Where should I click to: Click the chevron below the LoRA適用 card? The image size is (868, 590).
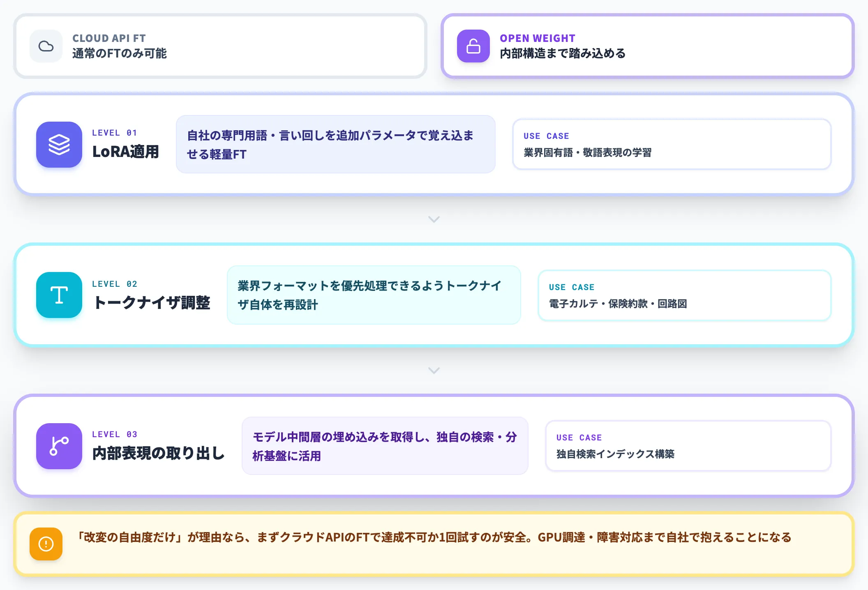pos(434,219)
